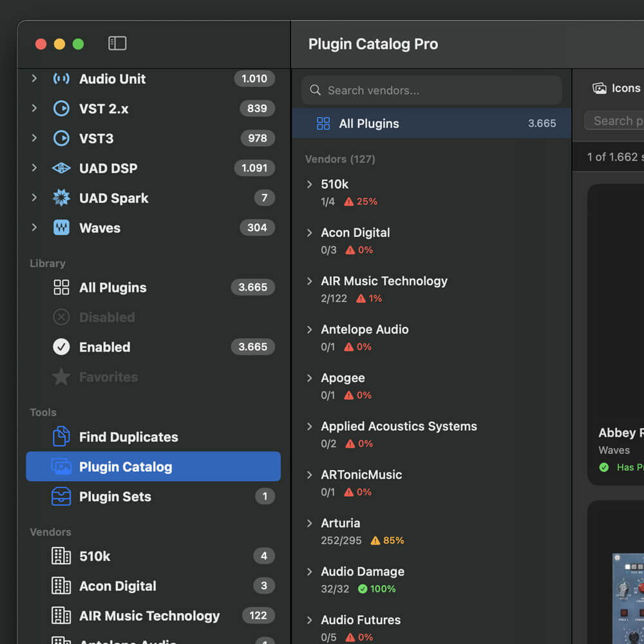Select Favorites in the Library section
This screenshot has width=644, height=644.
coord(153,377)
